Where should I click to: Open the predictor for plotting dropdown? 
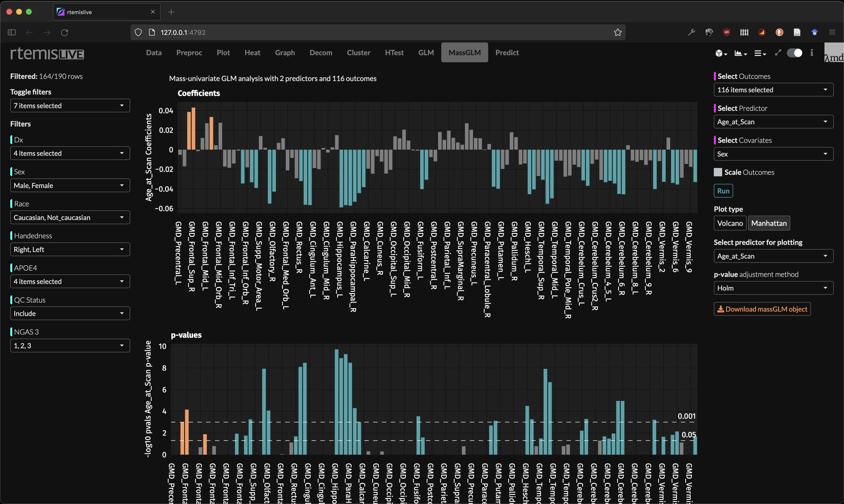coord(773,256)
